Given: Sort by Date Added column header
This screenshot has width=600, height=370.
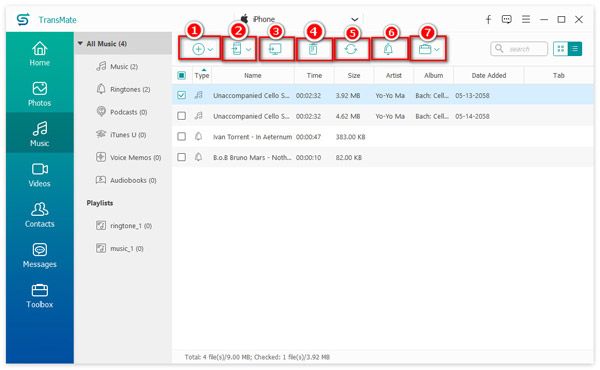Looking at the screenshot, I should (x=489, y=75).
